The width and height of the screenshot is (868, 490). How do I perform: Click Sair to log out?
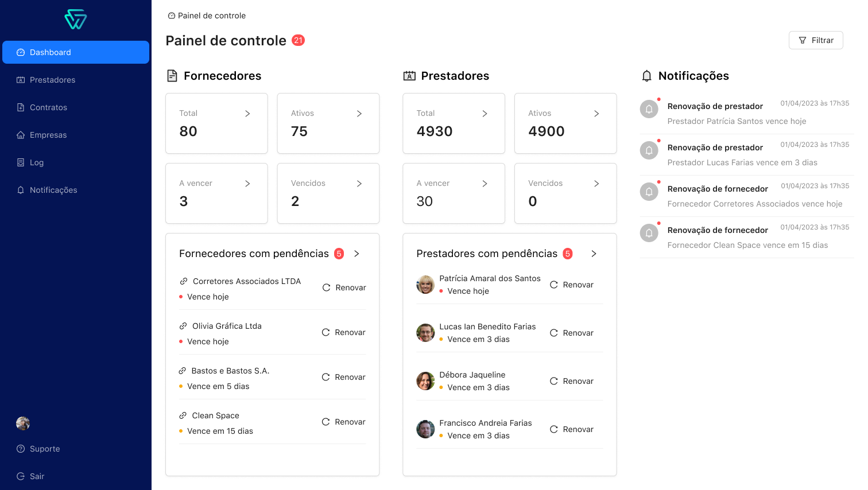tap(37, 476)
